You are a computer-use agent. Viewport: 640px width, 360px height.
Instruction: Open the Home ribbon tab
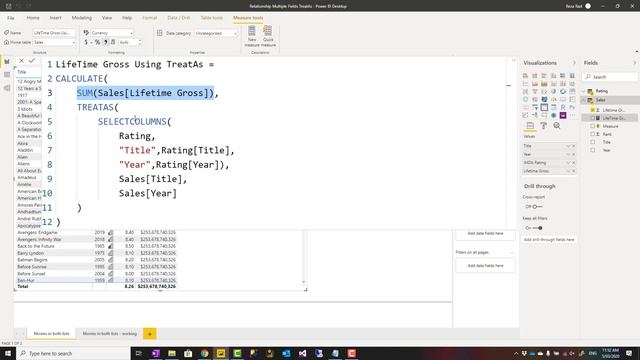pyautogui.click(x=33, y=18)
